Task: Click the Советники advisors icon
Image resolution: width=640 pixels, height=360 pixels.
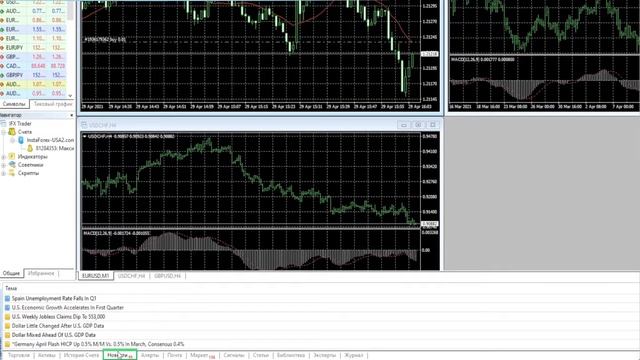Action: click(12, 164)
